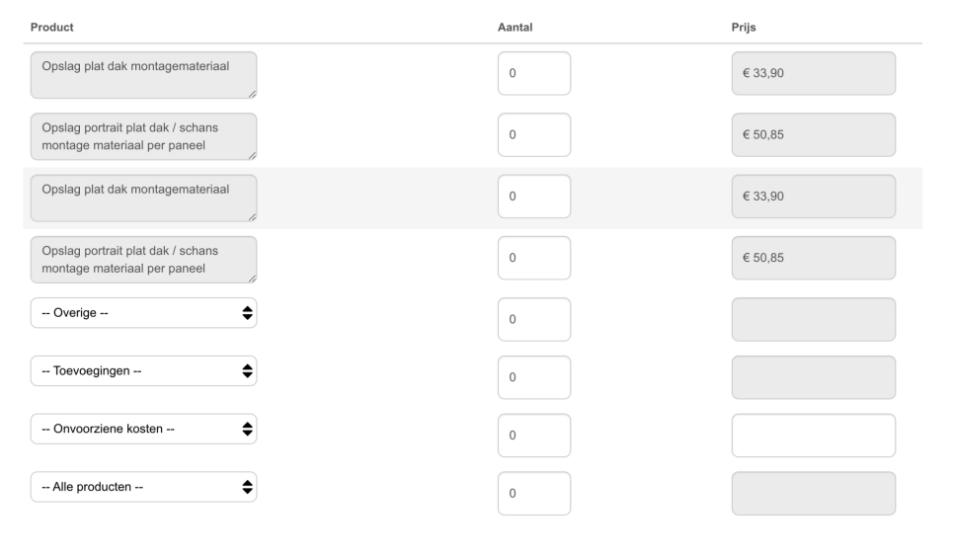Click the "Product" column header
This screenshot has height=560, width=958.
pyautogui.click(x=52, y=27)
